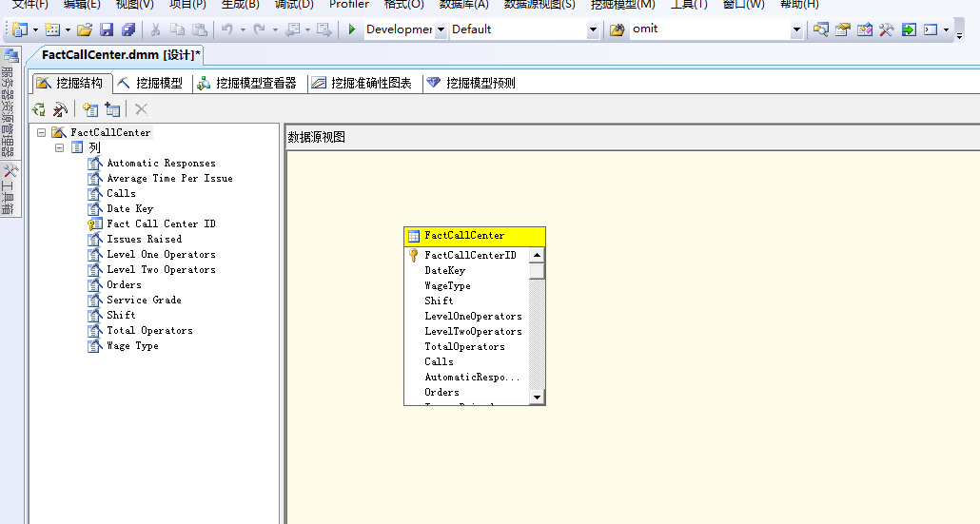
Task: Click the Add mining structure column icon
Action: [x=90, y=110]
